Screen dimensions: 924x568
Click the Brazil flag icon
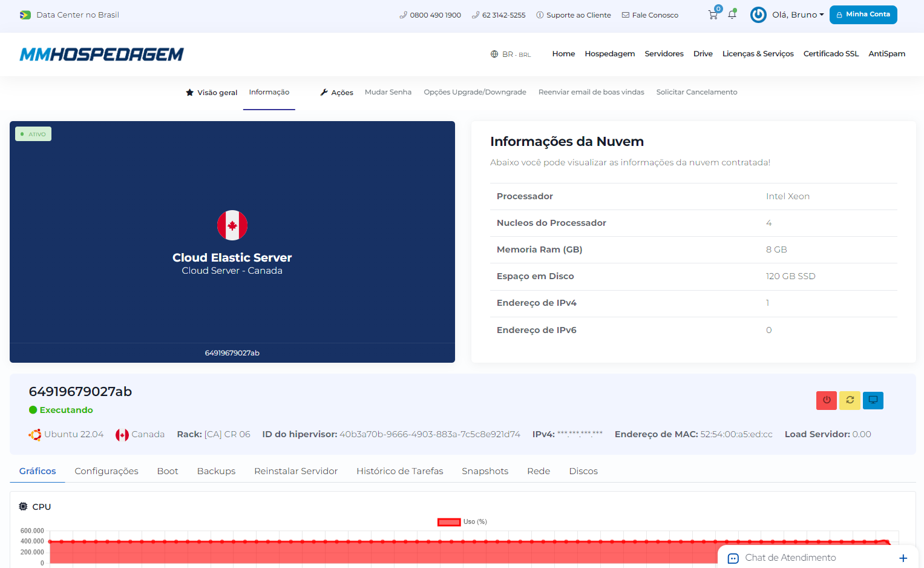(25, 15)
